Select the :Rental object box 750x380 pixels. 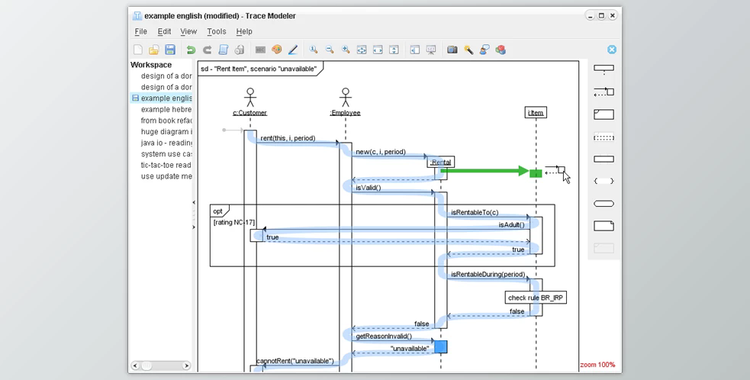441,162
